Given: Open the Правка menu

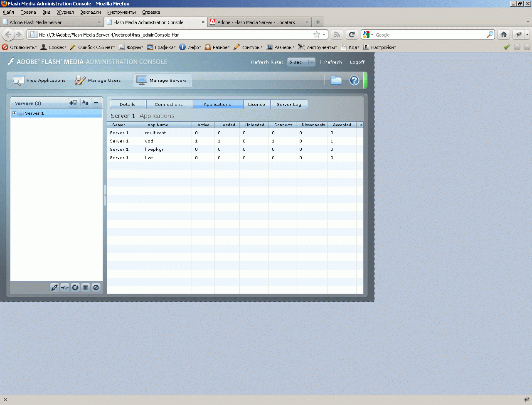Looking at the screenshot, I should (x=28, y=12).
